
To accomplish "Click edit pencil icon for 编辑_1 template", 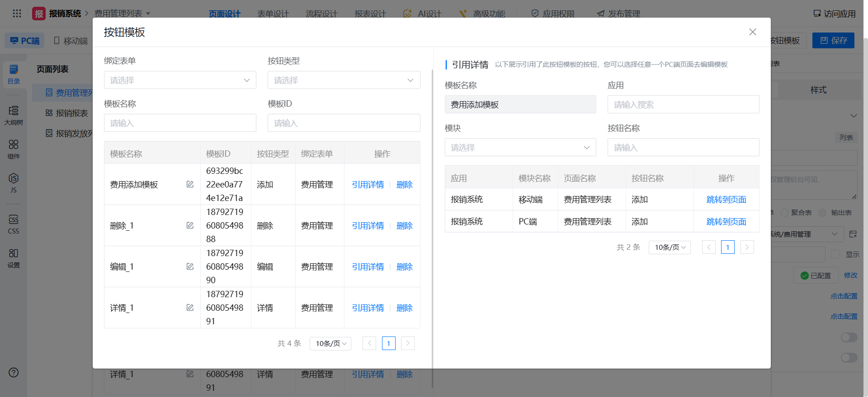I will (190, 266).
